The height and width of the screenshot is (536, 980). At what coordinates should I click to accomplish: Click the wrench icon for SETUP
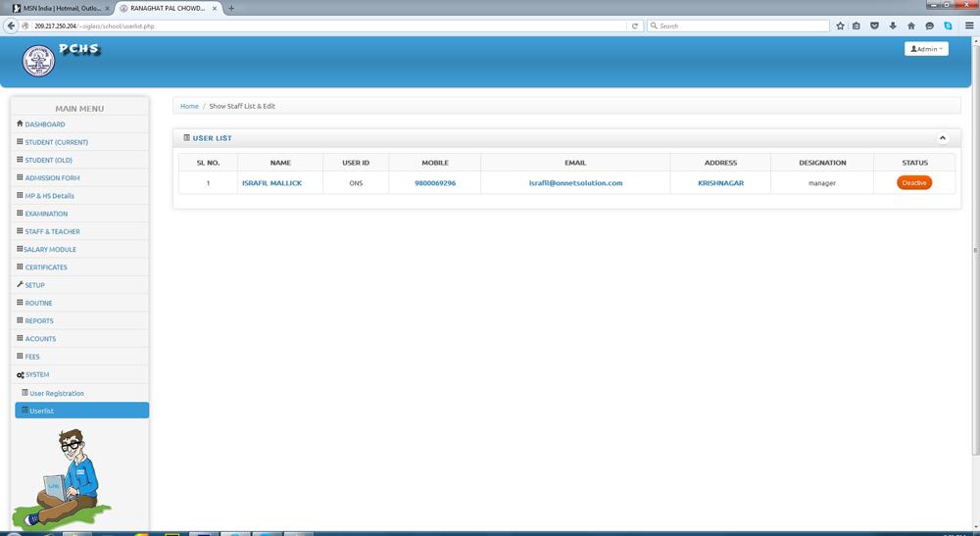[20, 284]
